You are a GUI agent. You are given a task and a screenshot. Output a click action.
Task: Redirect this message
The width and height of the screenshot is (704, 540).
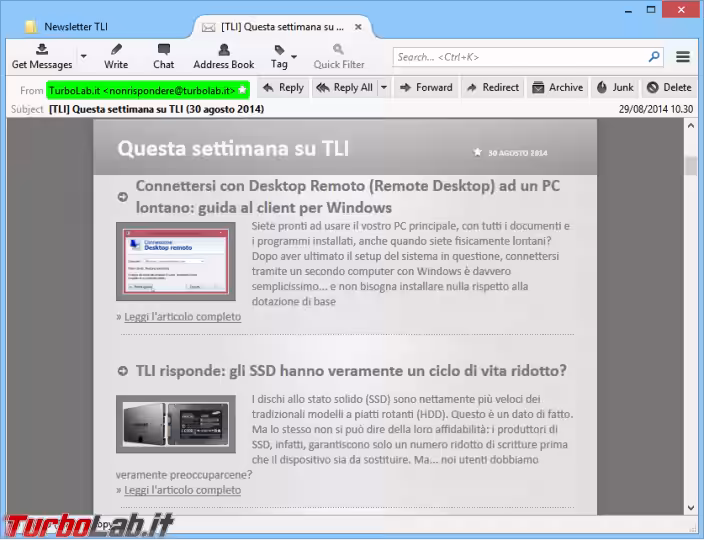[x=493, y=88]
